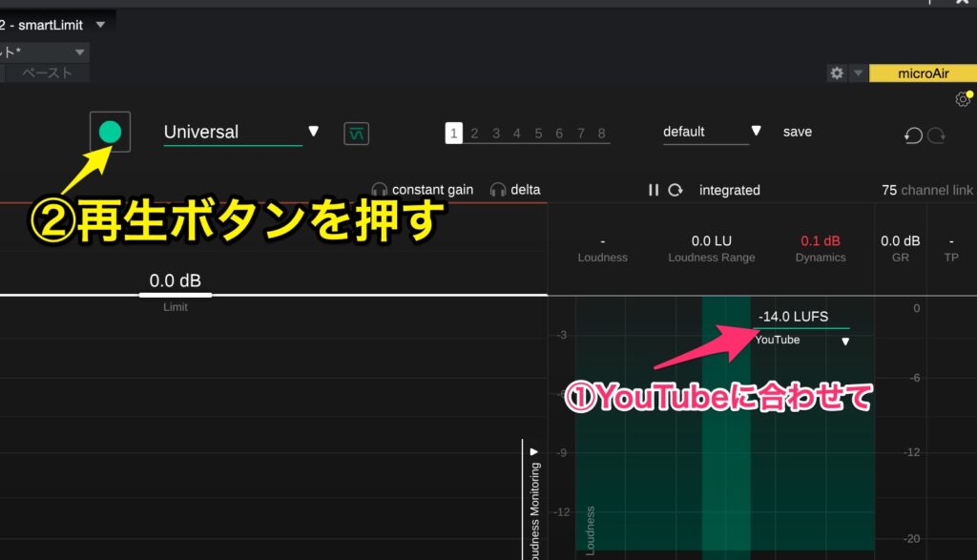Click the limiter curve icon beside Universal
977x560 pixels.
354,133
